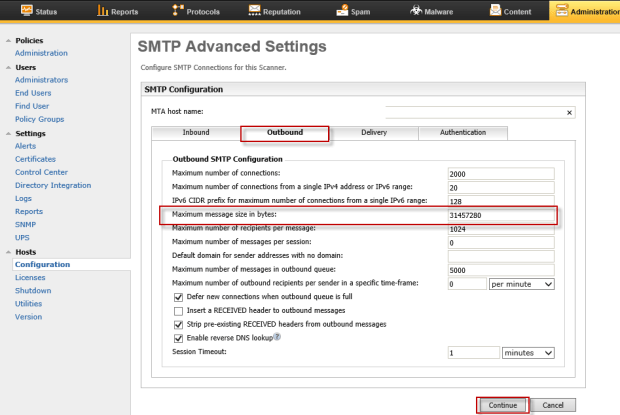This screenshot has height=415, width=620.
Task: Click the Spam tab icon
Action: (344, 11)
